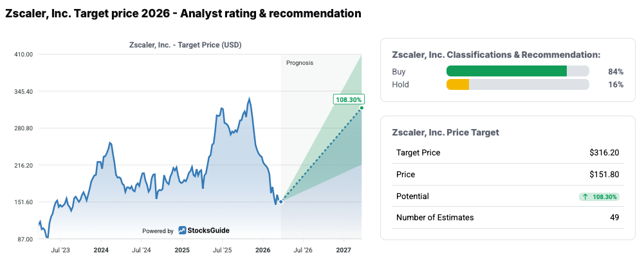Image resolution: width=644 pixels, height=262 pixels.
Task: Click the $316.20 target price value
Action: [604, 153]
